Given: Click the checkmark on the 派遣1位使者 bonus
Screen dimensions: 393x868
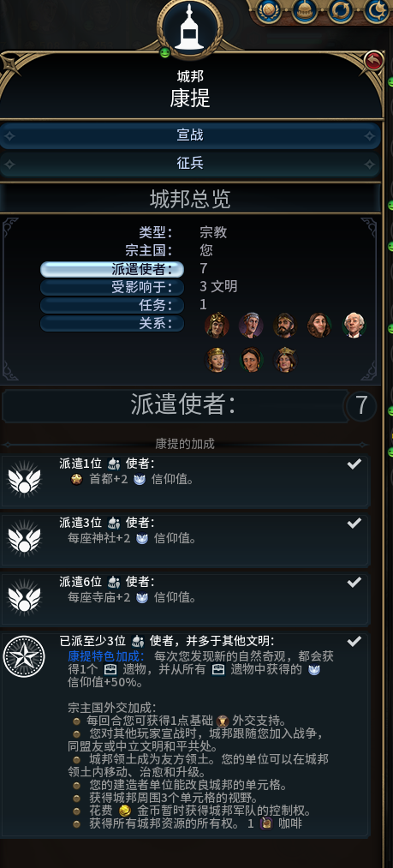Looking at the screenshot, I should 354,464.
